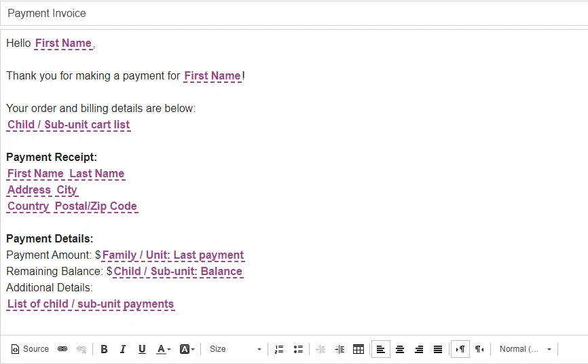
Task: Set text direction right to left
Action: (x=479, y=349)
